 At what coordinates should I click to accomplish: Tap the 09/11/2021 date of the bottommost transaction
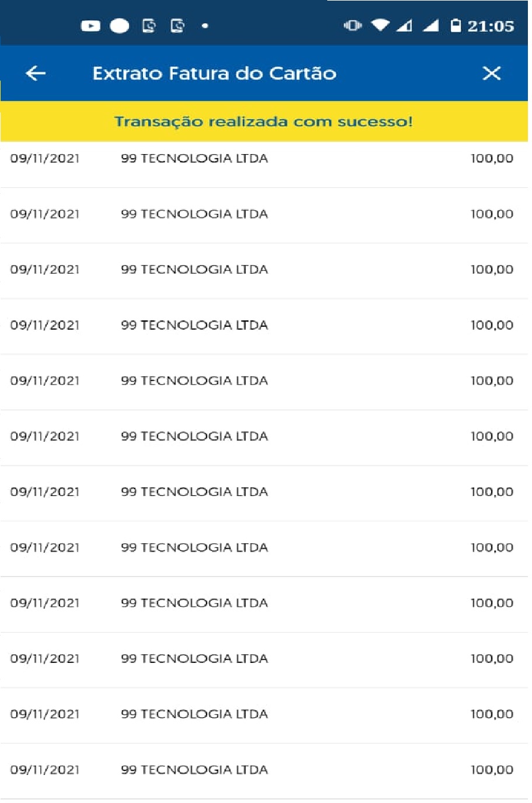point(45,770)
